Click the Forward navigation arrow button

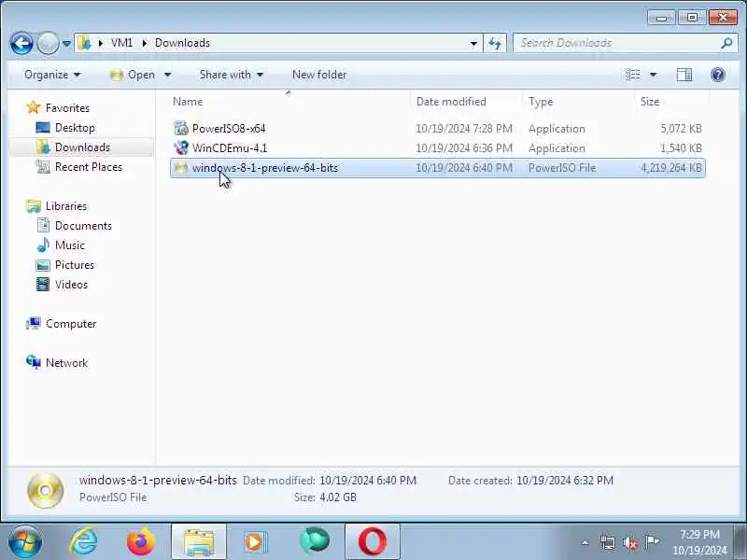point(48,44)
